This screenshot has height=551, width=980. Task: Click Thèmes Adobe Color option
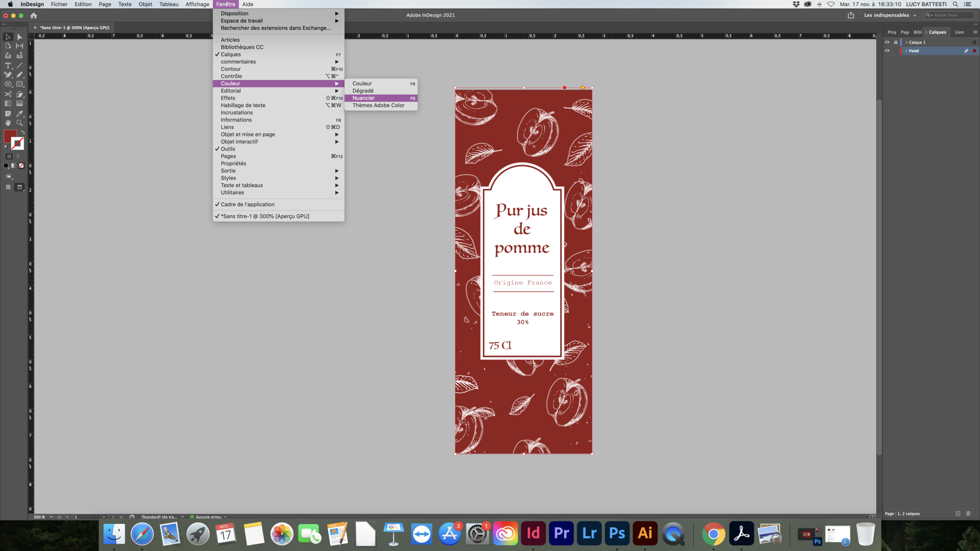(378, 105)
